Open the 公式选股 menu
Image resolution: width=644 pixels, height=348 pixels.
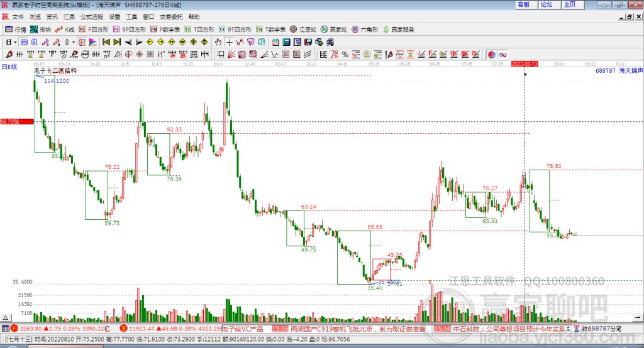click(x=91, y=17)
